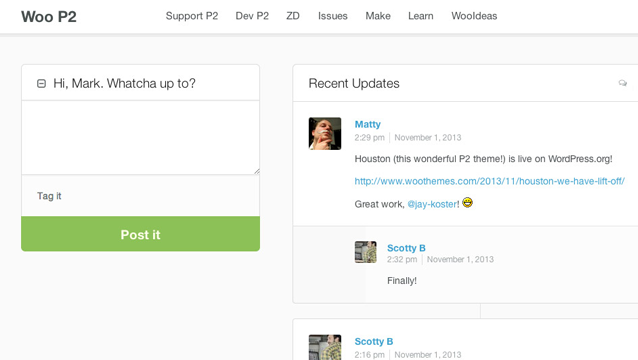Click the 'Hi, Mark. Whatcha up to?' heading

click(124, 83)
